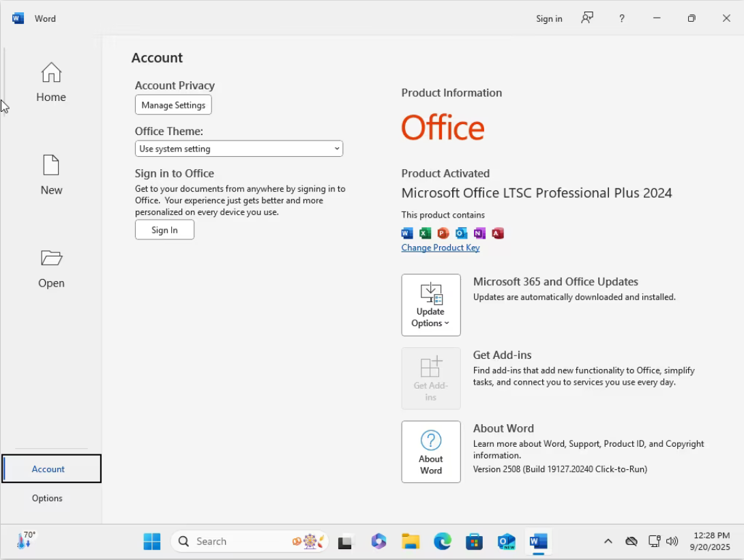Screen dimensions: 744x560
Task: Click the feedback person icon in the title bar
Action: (587, 18)
